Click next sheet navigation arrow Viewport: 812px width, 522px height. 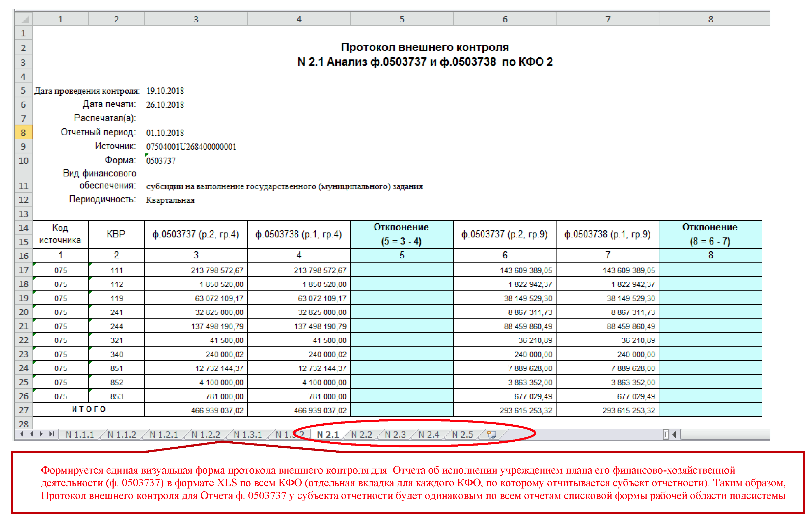point(41,434)
